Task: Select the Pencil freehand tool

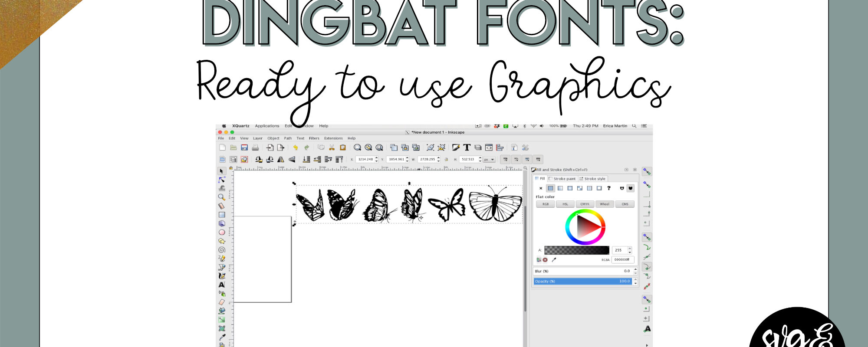Action: [222, 259]
